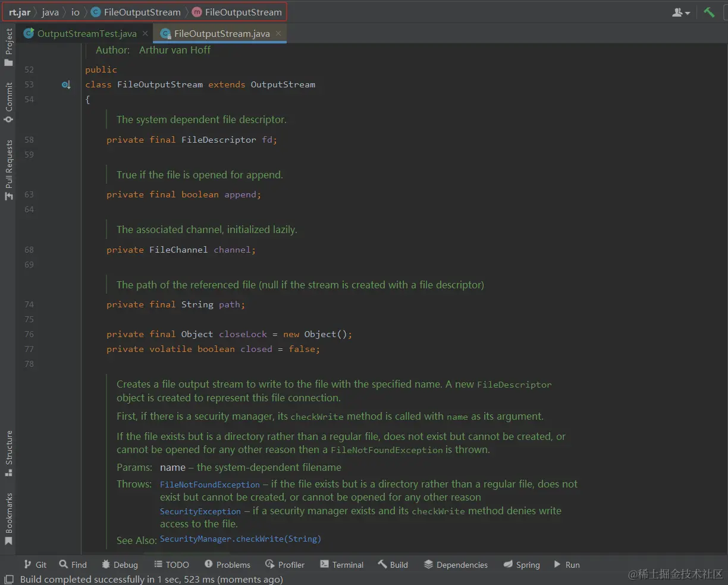Open the Run tool window
The width and height of the screenshot is (728, 585).
pyautogui.click(x=566, y=565)
